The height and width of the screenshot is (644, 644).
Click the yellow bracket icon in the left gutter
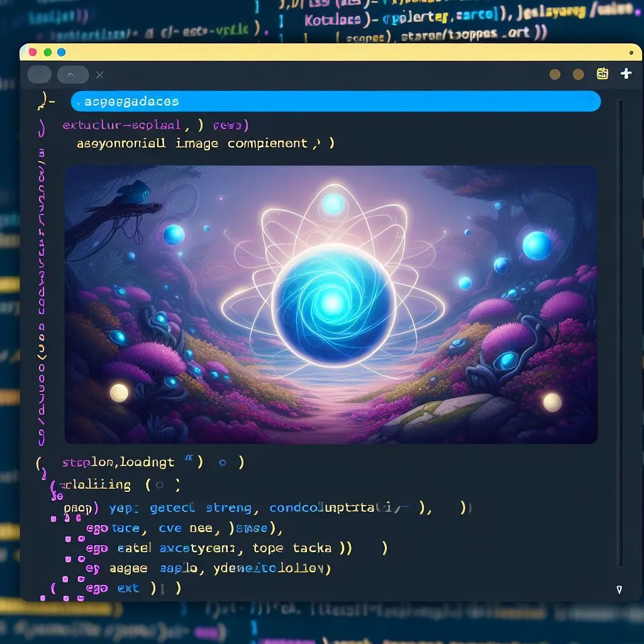(x=43, y=101)
